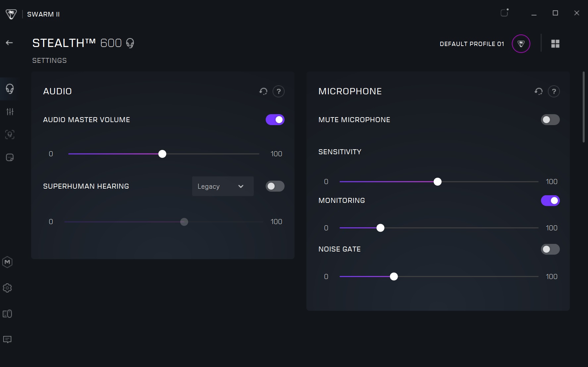Screen dimensions: 588x367
Task: Click the Sensitivity slider handle
Action: [437, 182]
